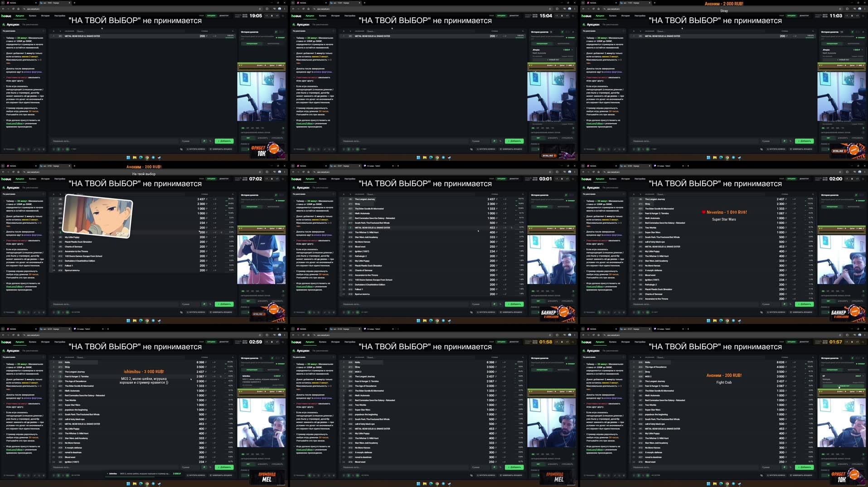
Task: Select METAL GEAR SOLID lot in 19:05 screen
Action: click(142, 36)
